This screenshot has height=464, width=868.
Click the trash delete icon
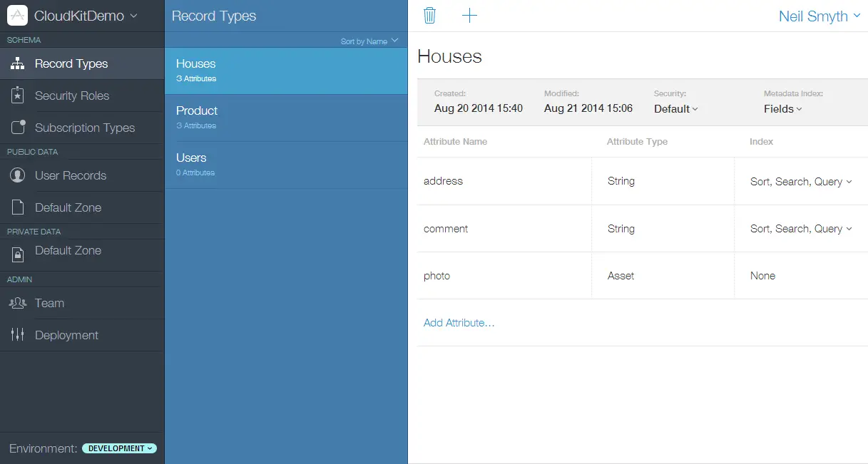[x=429, y=16]
